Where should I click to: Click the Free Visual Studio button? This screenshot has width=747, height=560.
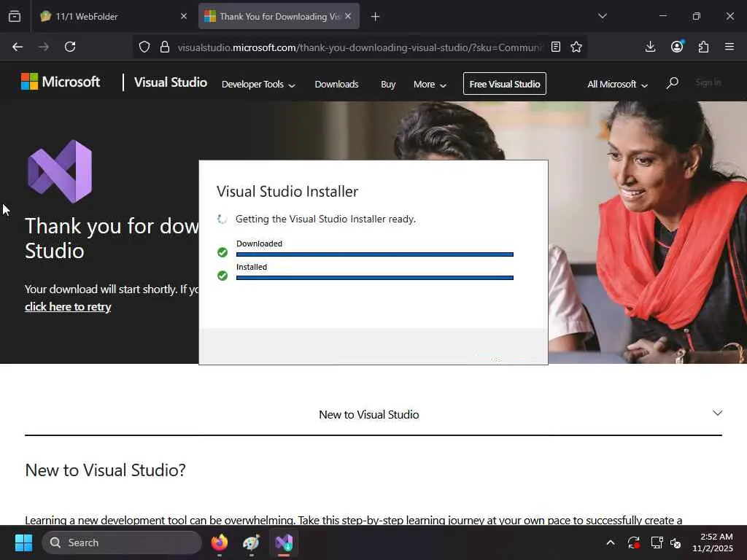pyautogui.click(x=505, y=84)
